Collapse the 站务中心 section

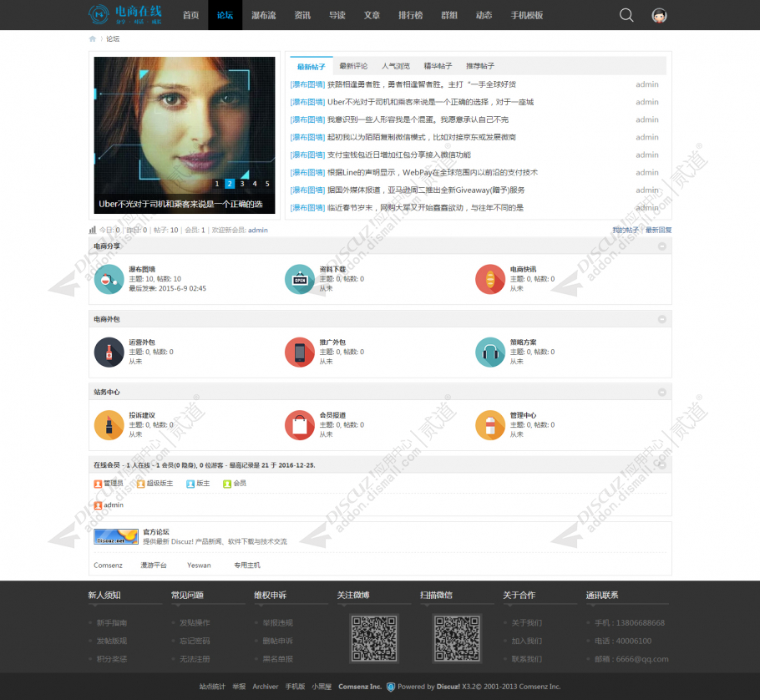click(x=661, y=392)
